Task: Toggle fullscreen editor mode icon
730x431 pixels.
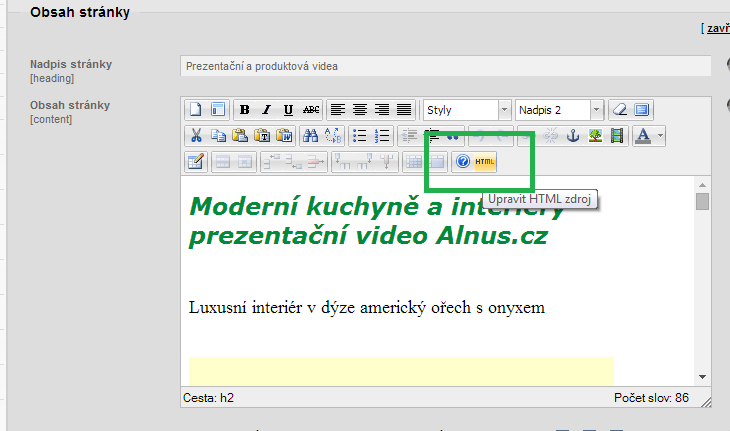Action: coord(642,110)
